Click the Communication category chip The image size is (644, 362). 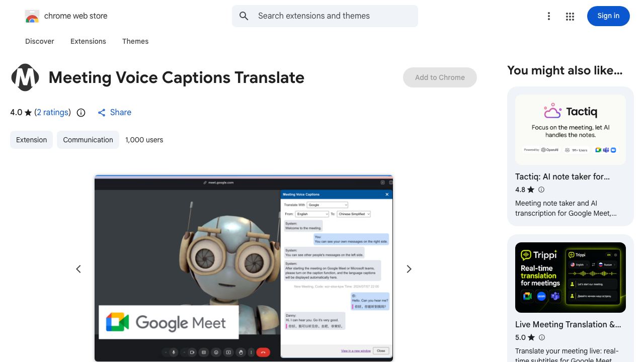(88, 140)
